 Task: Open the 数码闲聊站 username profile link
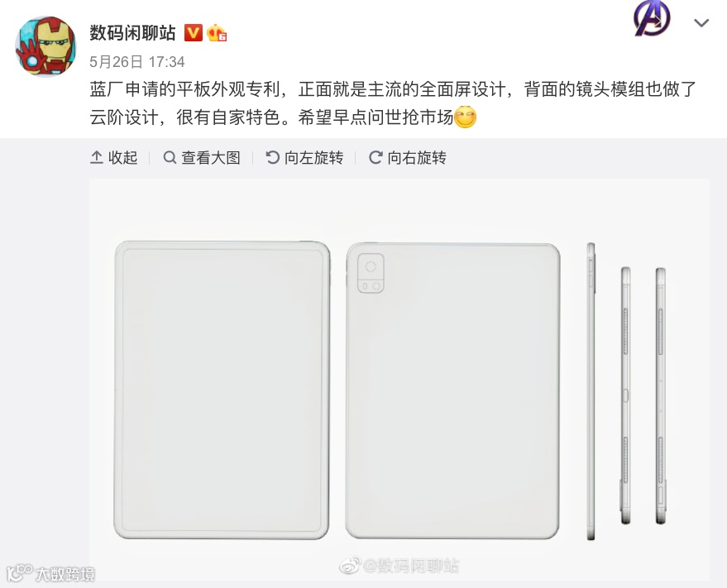pos(132,33)
